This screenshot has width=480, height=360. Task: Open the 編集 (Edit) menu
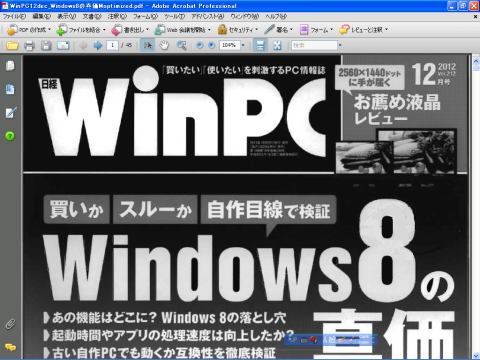pyautogui.click(x=42, y=16)
